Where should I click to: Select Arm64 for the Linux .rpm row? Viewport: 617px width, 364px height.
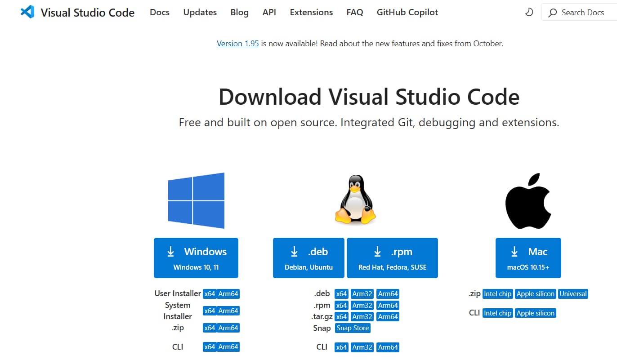tap(388, 306)
